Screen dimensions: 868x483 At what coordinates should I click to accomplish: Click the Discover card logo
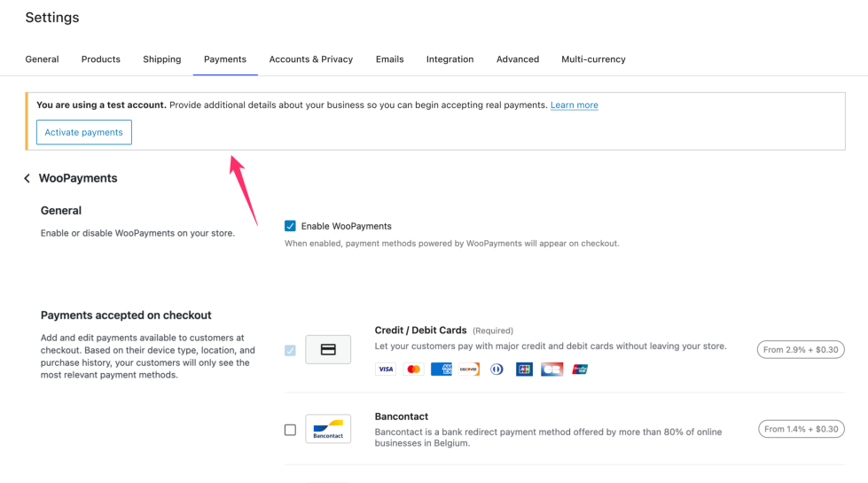click(469, 370)
